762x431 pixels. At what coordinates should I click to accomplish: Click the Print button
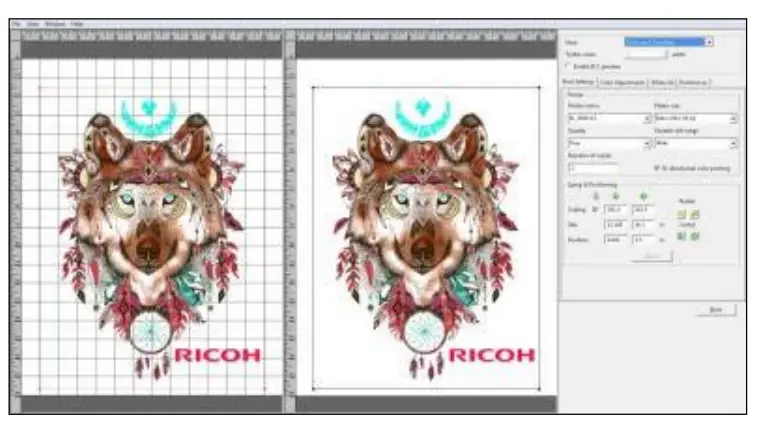tap(716, 310)
